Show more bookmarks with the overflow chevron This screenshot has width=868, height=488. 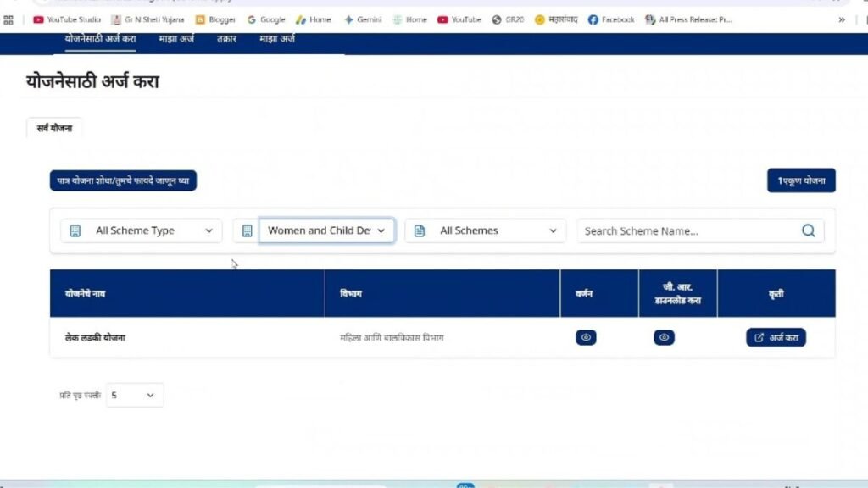[842, 20]
